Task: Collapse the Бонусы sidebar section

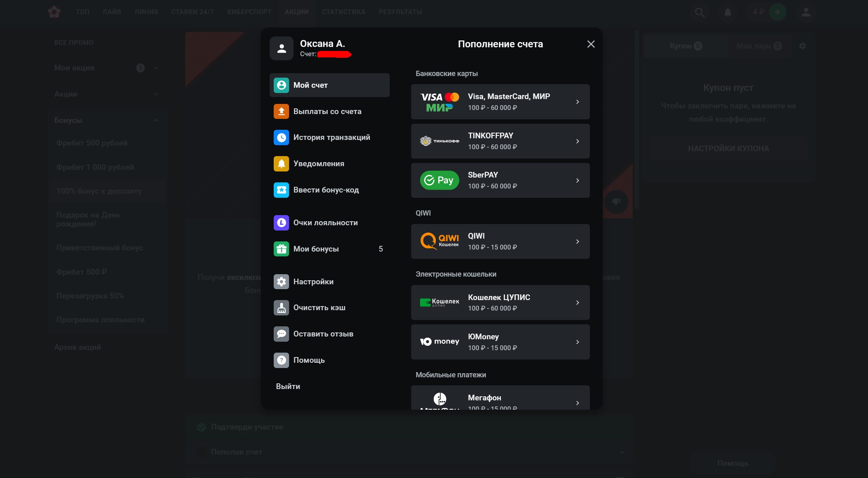Action: [156, 121]
